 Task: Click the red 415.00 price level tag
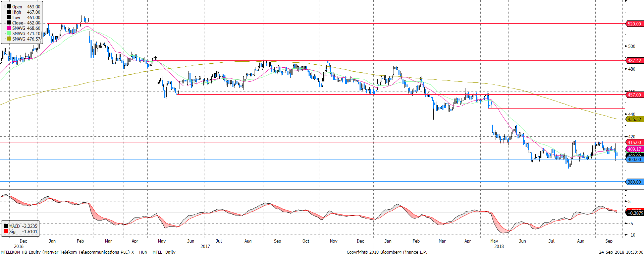click(634, 142)
